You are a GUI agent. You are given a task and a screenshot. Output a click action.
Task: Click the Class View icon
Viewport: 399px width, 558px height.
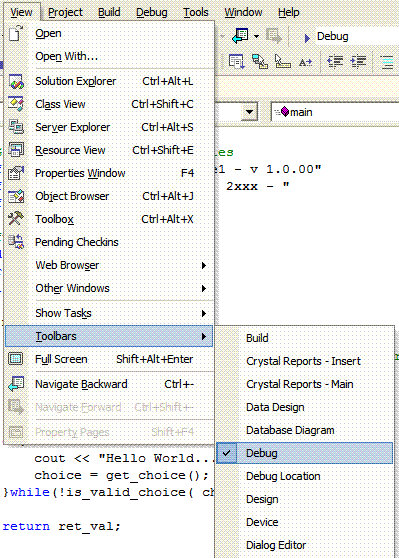pos(16,104)
